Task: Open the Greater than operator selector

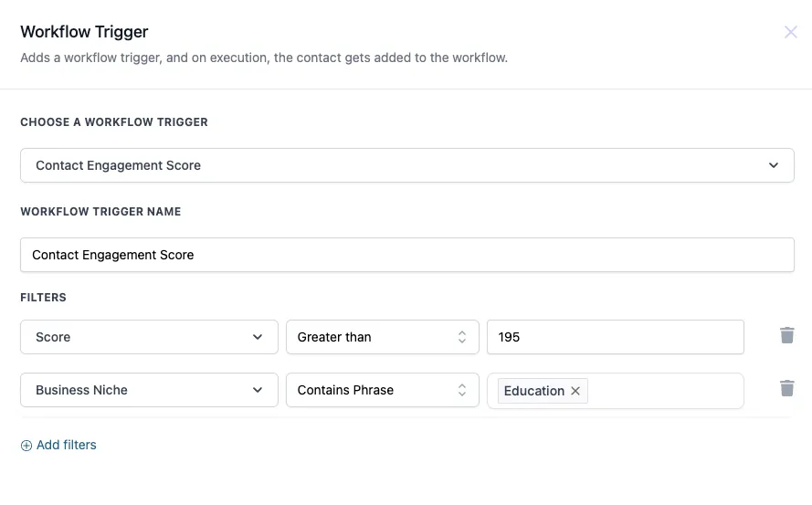Action: coord(382,337)
